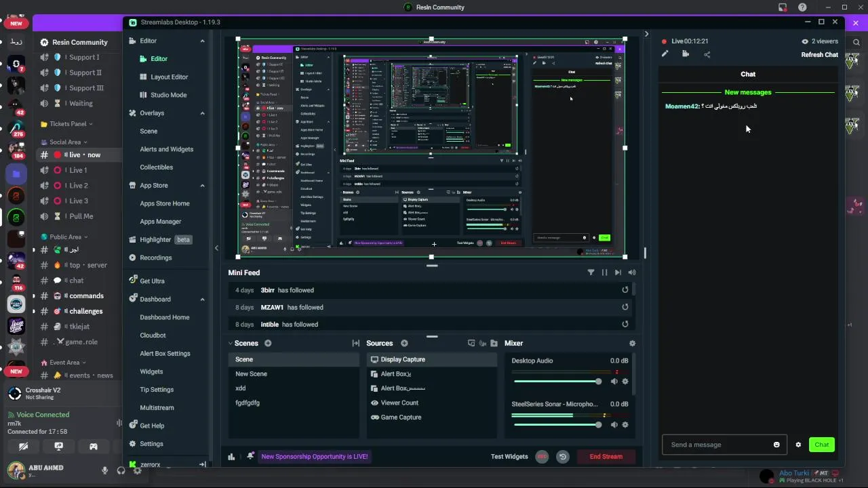Open New Sponsorship Opportunity is LIVE banner

tap(314, 457)
